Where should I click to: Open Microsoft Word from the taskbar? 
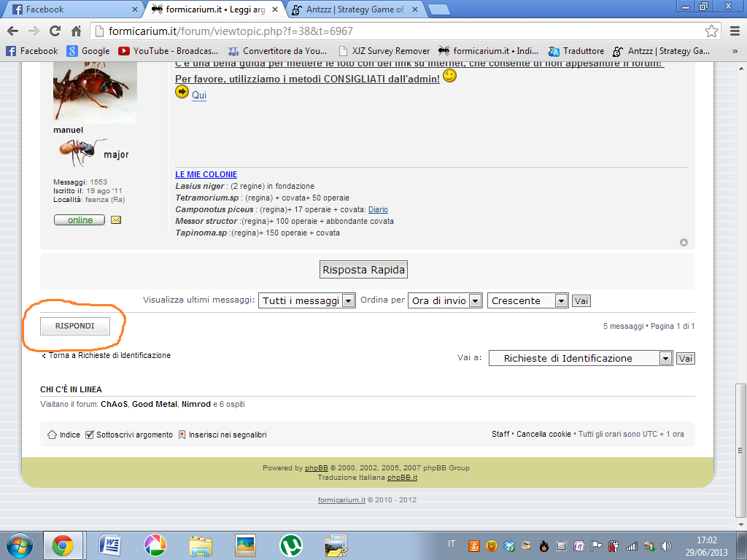109,545
